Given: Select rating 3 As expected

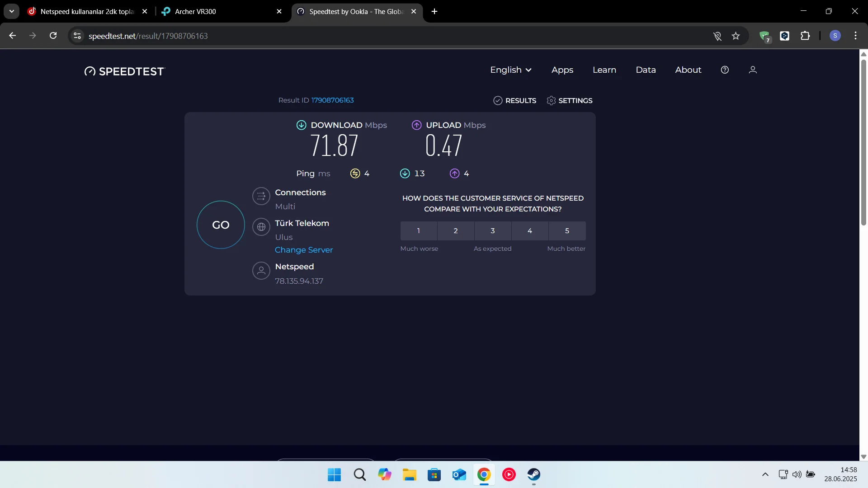Looking at the screenshot, I should 493,231.
